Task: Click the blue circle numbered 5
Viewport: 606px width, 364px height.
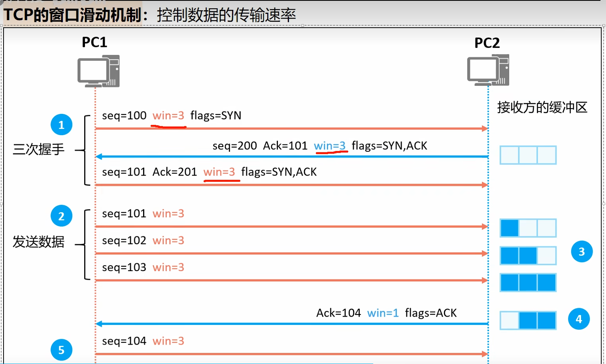Action: 61,350
